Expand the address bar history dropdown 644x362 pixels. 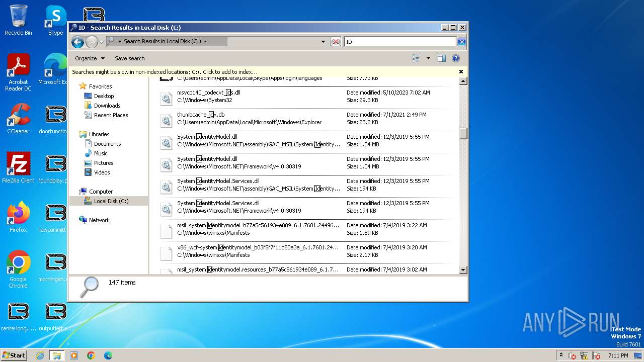[x=323, y=42]
